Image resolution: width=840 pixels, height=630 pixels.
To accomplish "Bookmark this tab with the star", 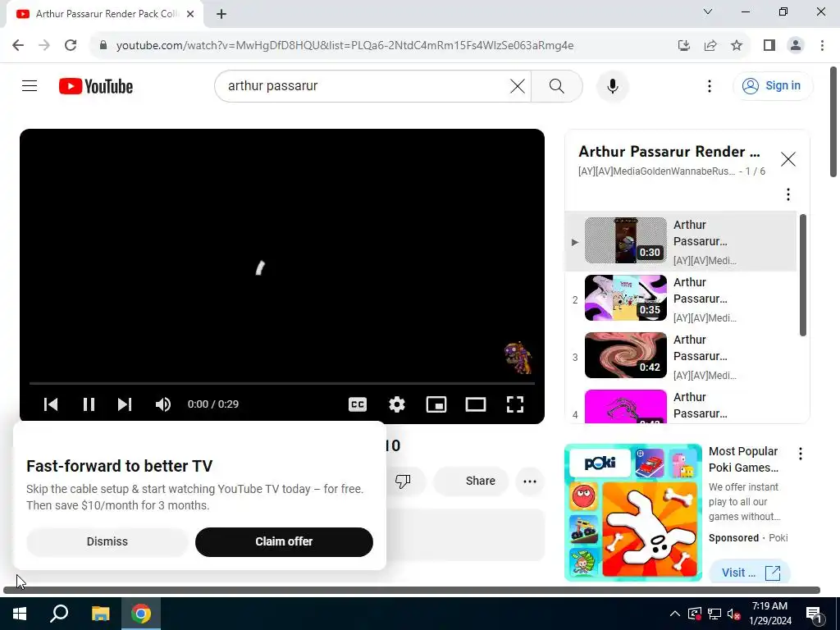I will pos(737,46).
